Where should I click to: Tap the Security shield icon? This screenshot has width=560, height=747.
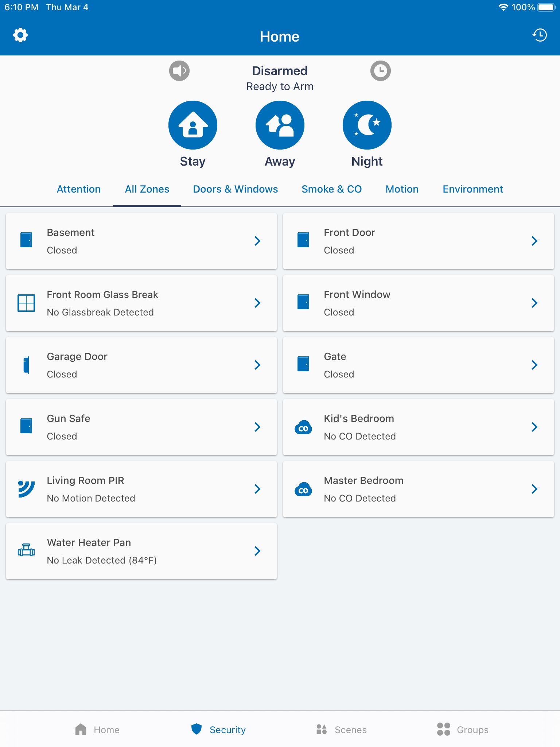(197, 729)
